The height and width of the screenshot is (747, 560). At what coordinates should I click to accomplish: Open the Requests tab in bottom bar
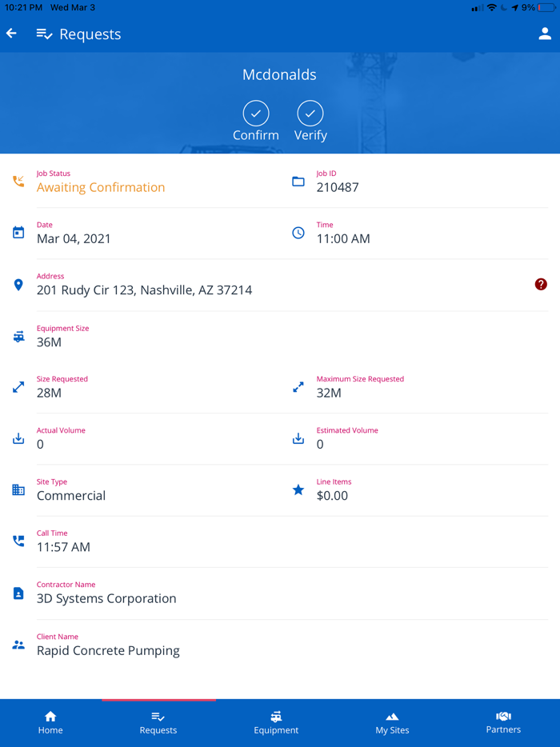(158, 723)
